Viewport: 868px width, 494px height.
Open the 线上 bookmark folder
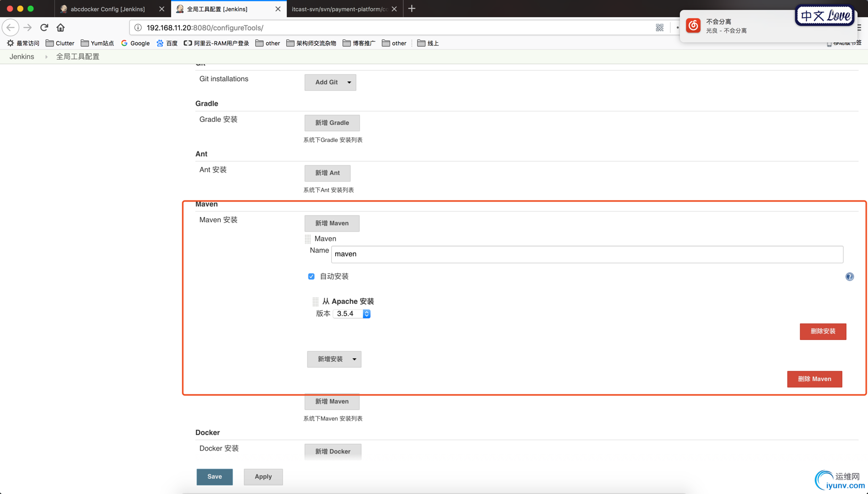click(428, 43)
